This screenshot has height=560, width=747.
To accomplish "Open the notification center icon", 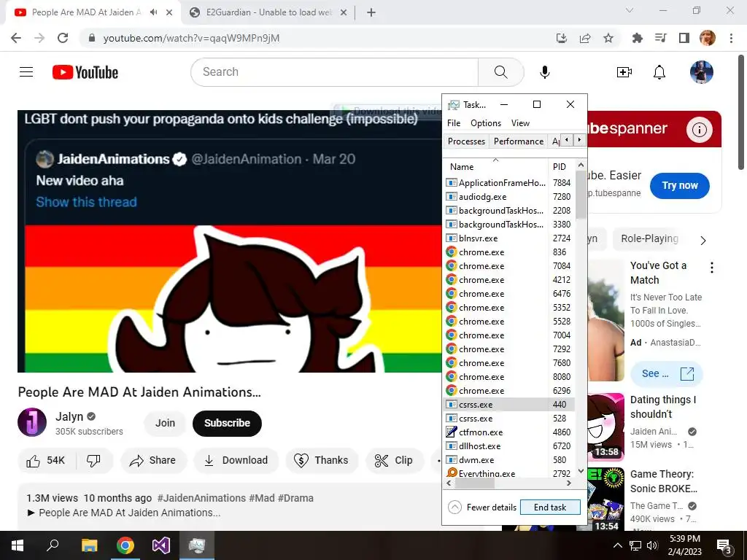I will point(724,545).
